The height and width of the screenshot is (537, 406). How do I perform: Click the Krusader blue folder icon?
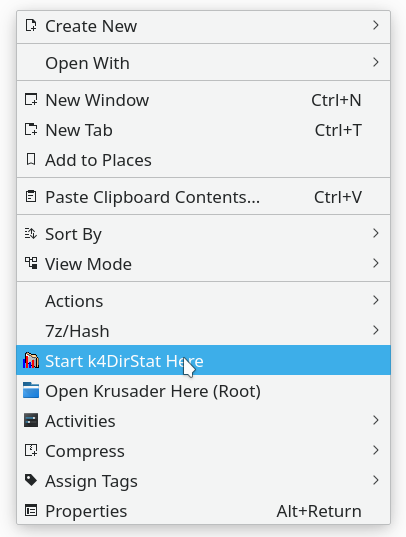click(31, 390)
